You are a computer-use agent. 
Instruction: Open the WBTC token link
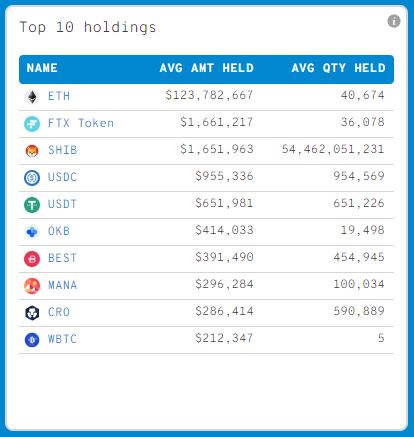pyautogui.click(x=63, y=339)
